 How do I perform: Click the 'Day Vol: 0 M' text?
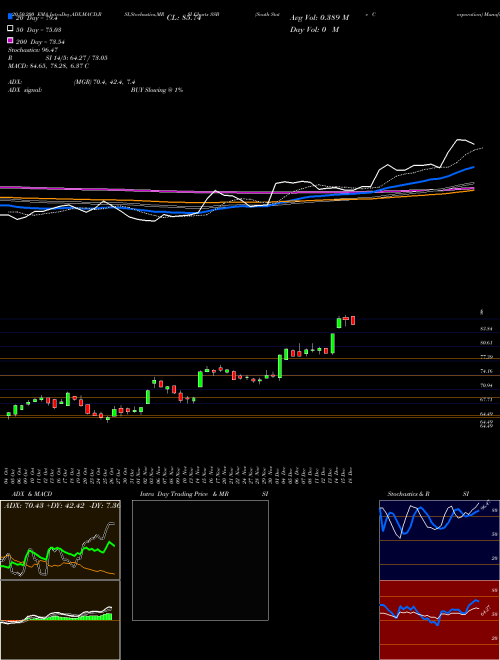314,29
